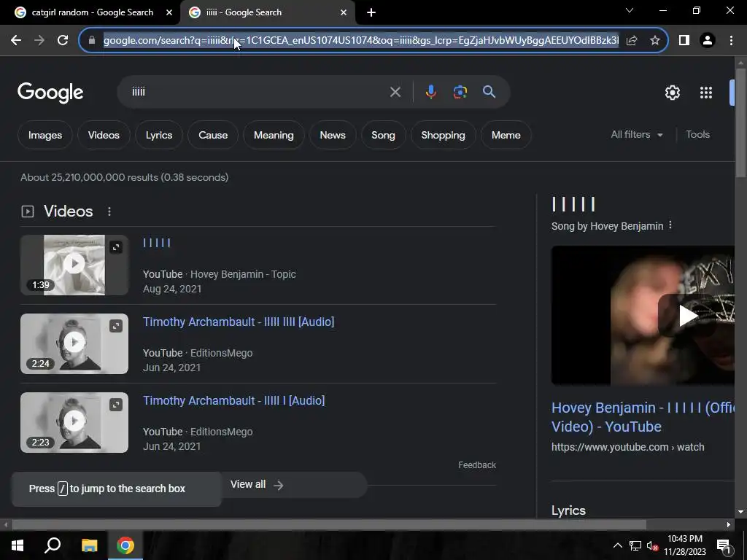Open the All filters dropdown
Image resolution: width=747 pixels, height=560 pixels.
click(636, 135)
